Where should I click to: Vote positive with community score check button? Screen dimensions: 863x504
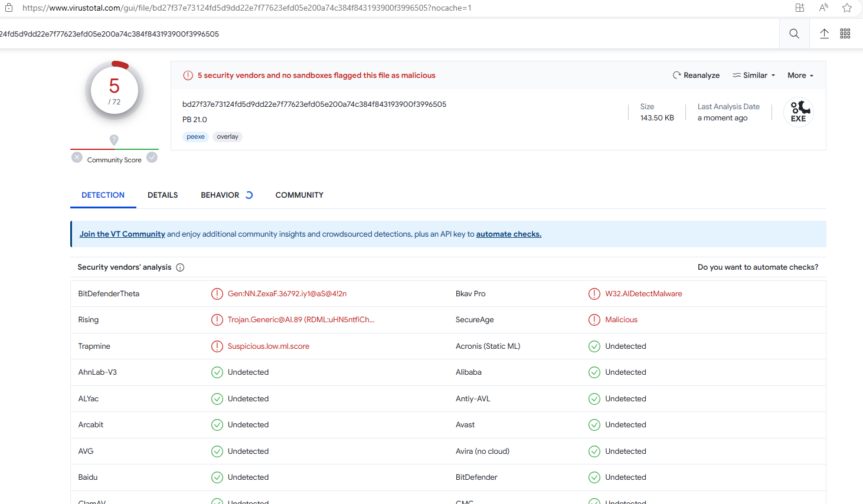pyautogui.click(x=152, y=158)
